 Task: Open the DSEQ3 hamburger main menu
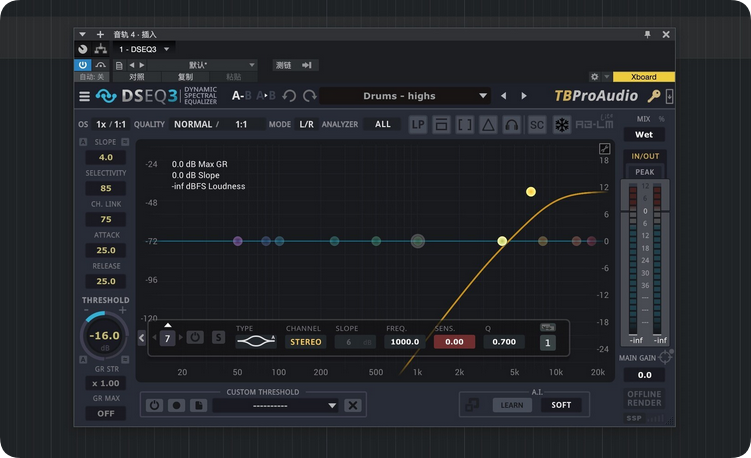coord(84,96)
